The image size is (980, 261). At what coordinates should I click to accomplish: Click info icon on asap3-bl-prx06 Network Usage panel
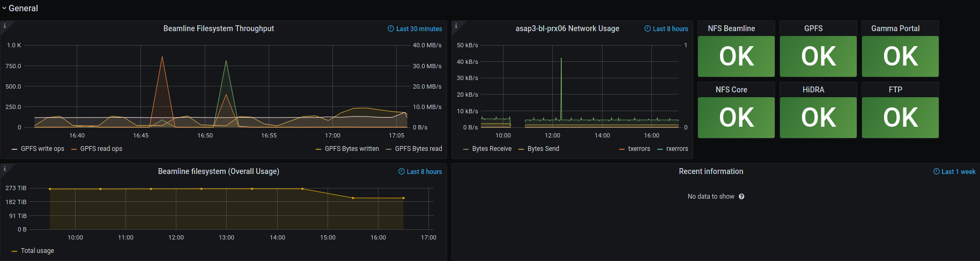456,26
